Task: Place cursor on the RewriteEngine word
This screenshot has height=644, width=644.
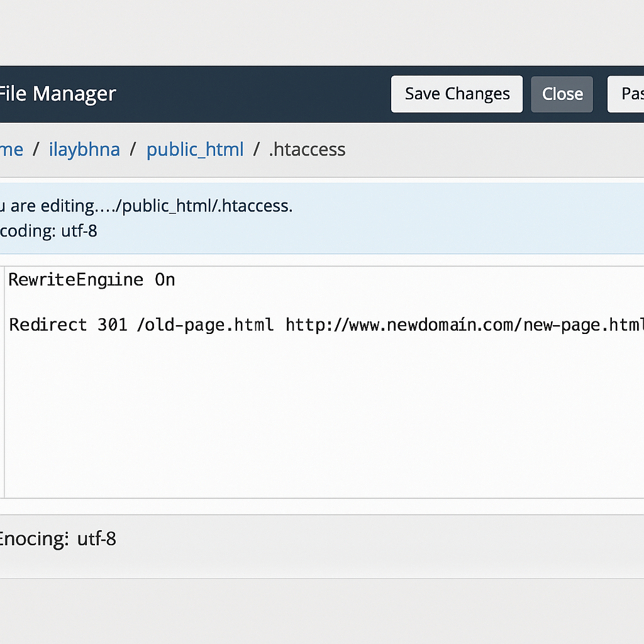Action: (75, 280)
